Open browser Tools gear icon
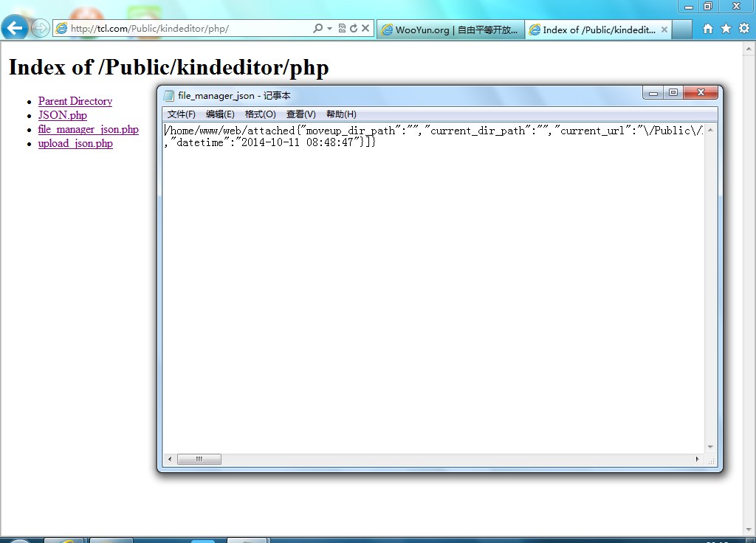The height and width of the screenshot is (543, 756). coord(744,29)
